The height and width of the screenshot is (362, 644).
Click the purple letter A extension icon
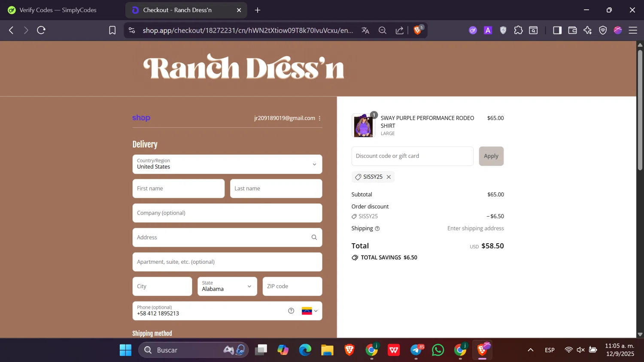[x=488, y=30]
